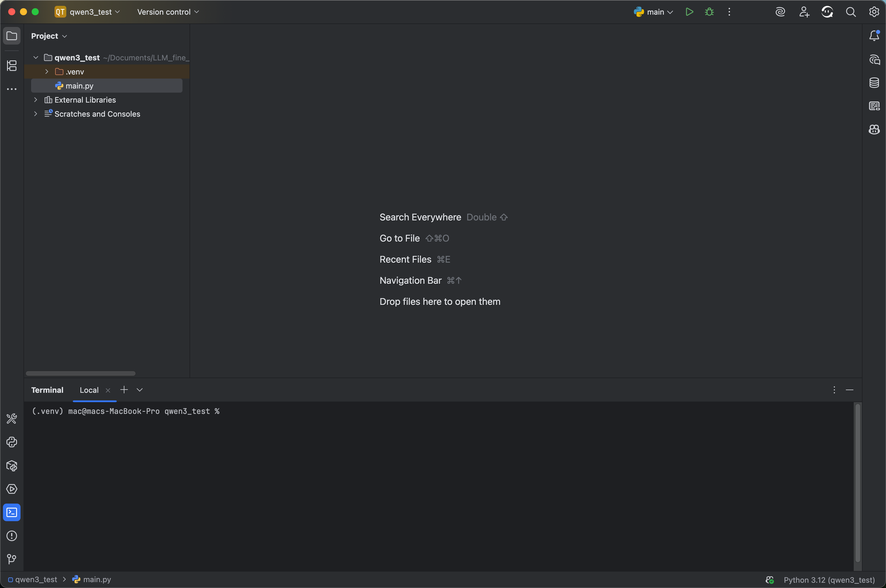Image resolution: width=886 pixels, height=588 pixels.
Task: Toggle the Project tool window folder icon
Action: (x=12, y=36)
